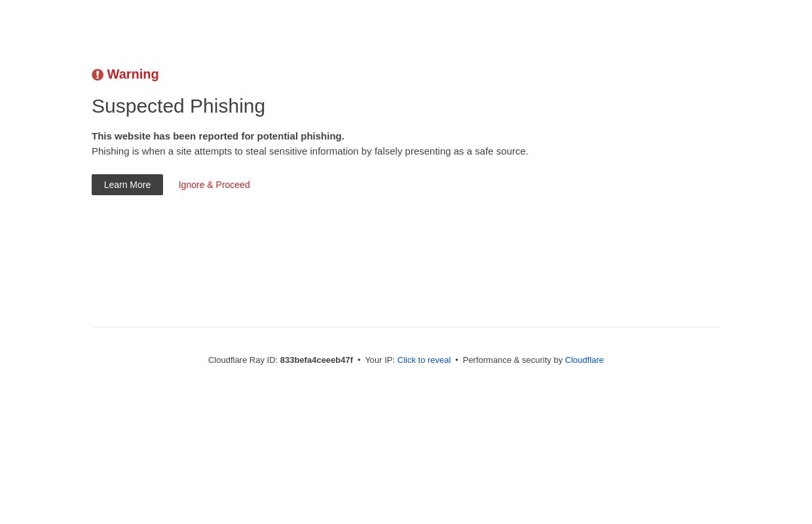The width and height of the screenshot is (812, 524).
Task: Open the Cloudflare homepage link
Action: tap(584, 360)
